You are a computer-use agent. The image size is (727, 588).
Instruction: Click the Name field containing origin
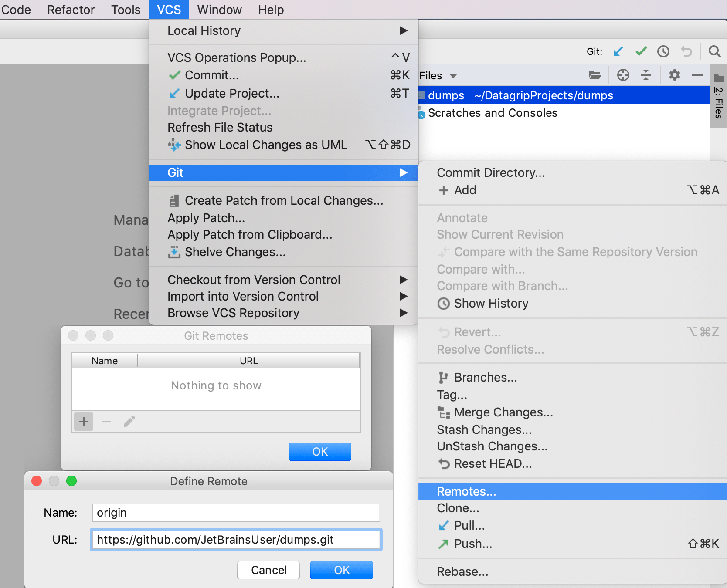click(236, 513)
